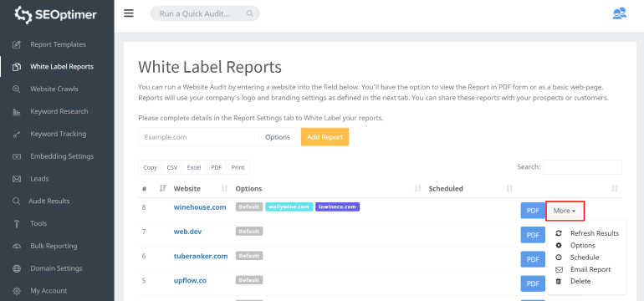Open the user account icon
644x301 pixels.
620,13
